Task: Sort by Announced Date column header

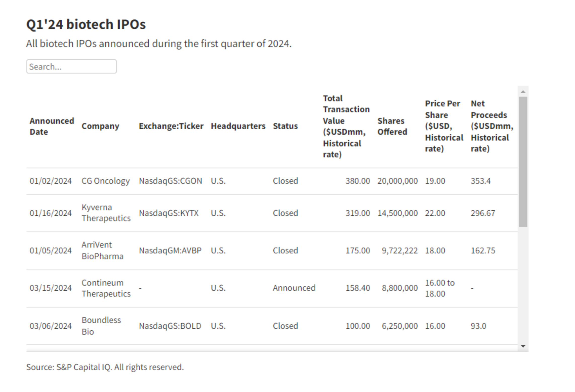Action: (52, 126)
